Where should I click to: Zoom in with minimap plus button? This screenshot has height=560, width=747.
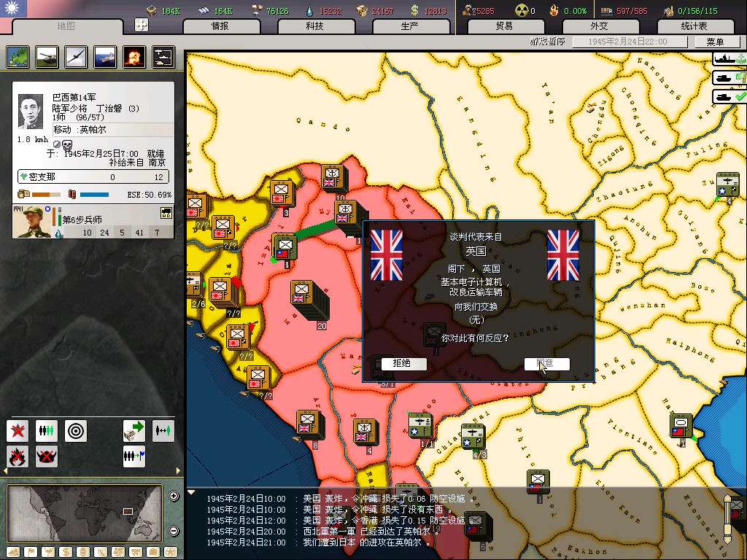[174, 497]
